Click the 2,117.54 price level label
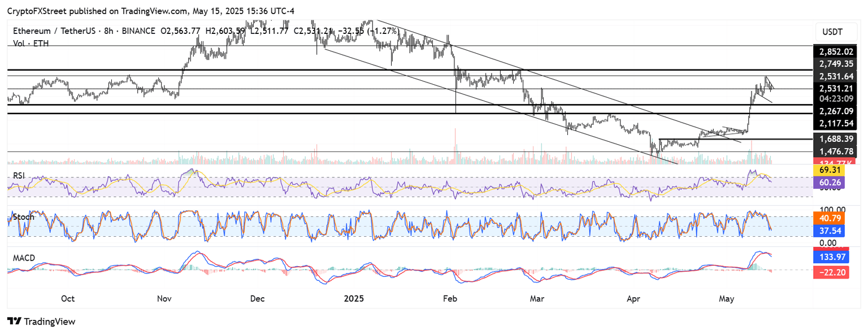The height and width of the screenshot is (334, 868). click(835, 123)
